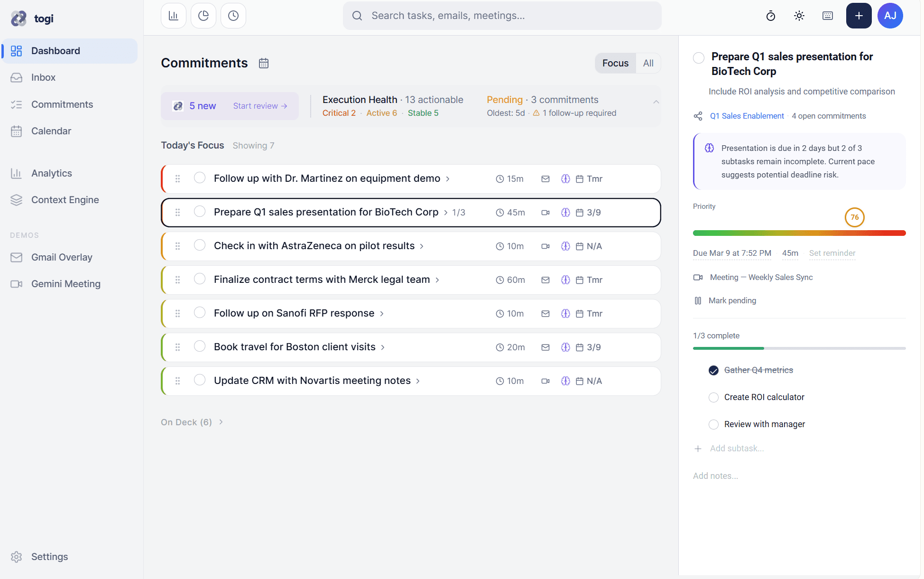The width and height of the screenshot is (924, 579).
Task: Click the priority gradient slider bar
Action: point(799,233)
